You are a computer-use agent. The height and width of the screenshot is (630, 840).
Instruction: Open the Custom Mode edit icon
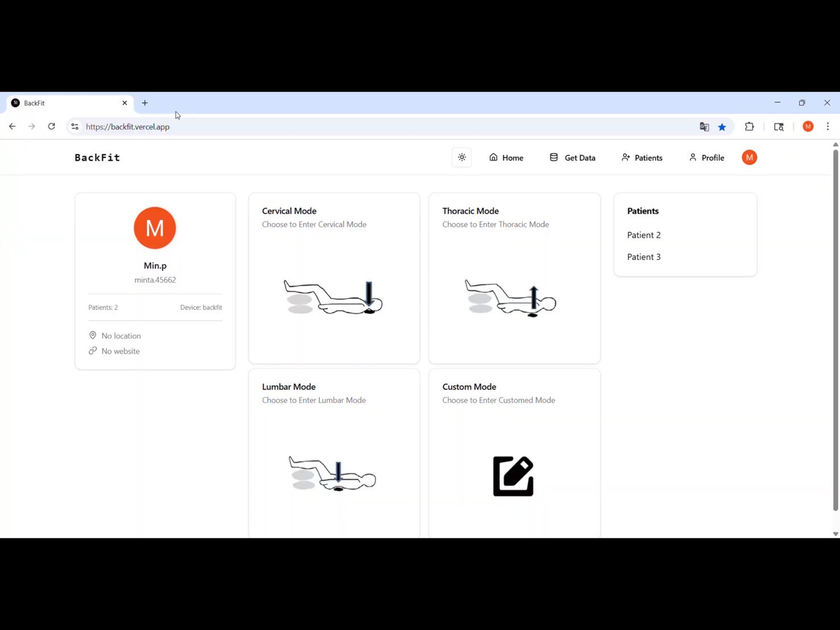click(513, 476)
